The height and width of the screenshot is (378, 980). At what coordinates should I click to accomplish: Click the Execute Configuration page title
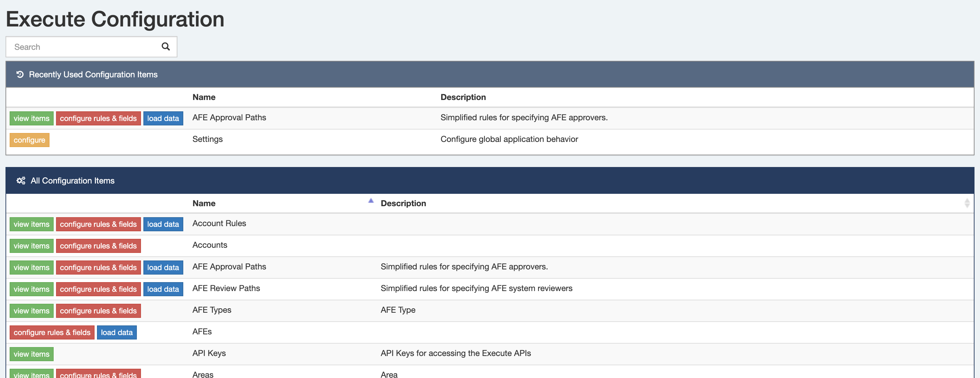pos(115,19)
